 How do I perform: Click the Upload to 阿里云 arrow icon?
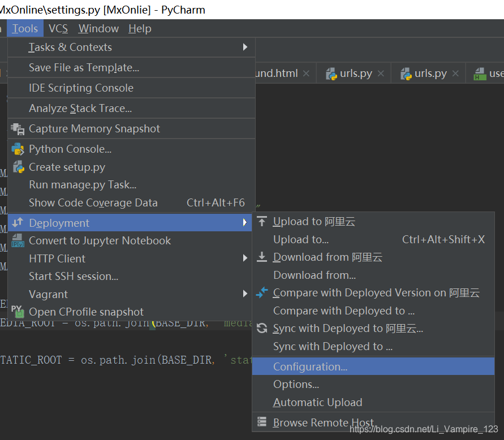pyautogui.click(x=262, y=221)
